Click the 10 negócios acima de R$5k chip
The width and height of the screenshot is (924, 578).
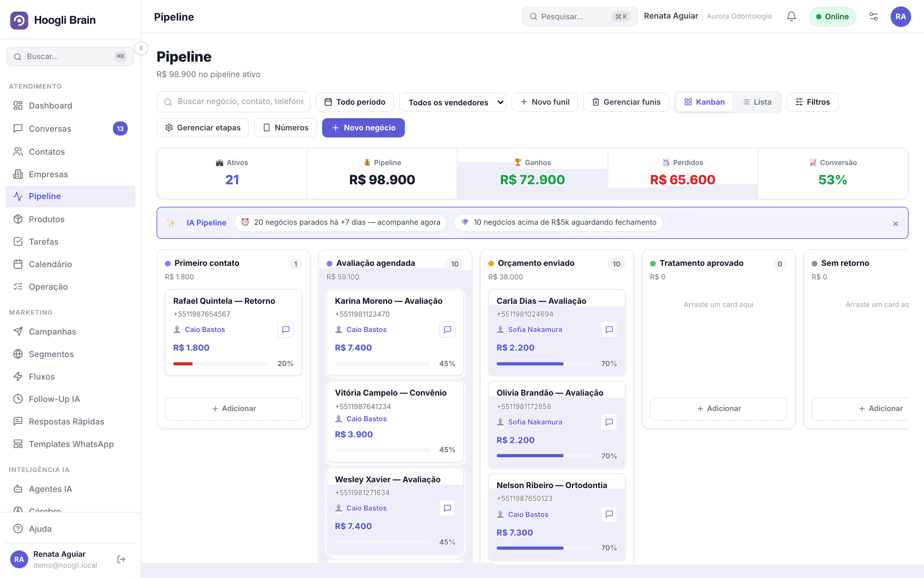pyautogui.click(x=558, y=223)
